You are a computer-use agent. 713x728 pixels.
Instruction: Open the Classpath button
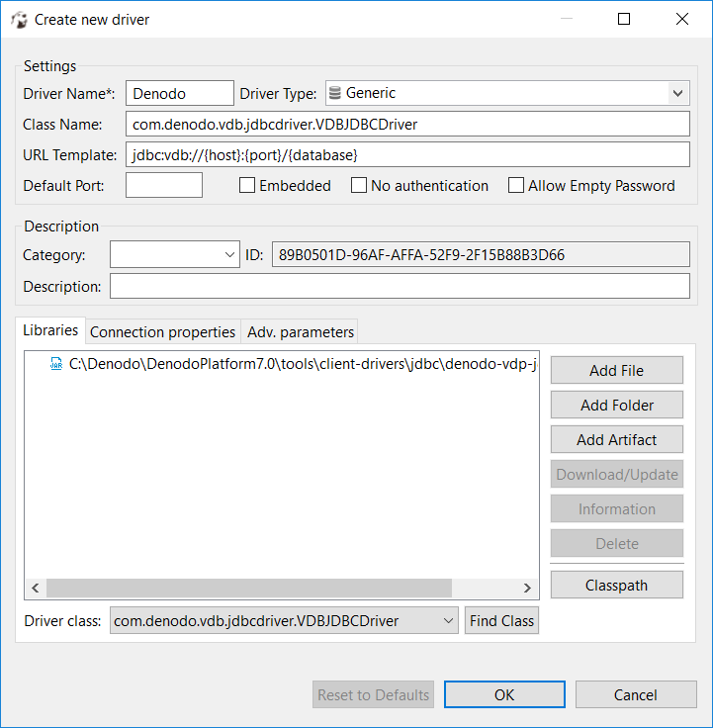tap(617, 585)
